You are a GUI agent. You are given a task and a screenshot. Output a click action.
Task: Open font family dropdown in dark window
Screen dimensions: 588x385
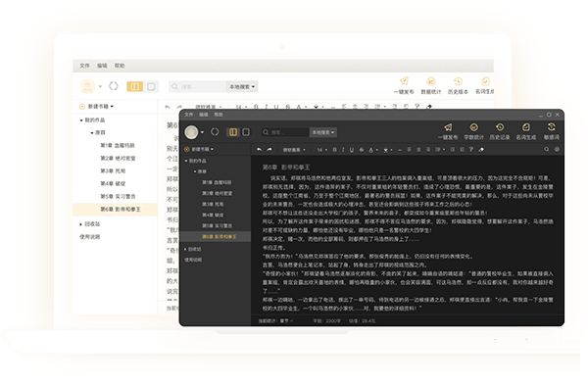pos(294,150)
